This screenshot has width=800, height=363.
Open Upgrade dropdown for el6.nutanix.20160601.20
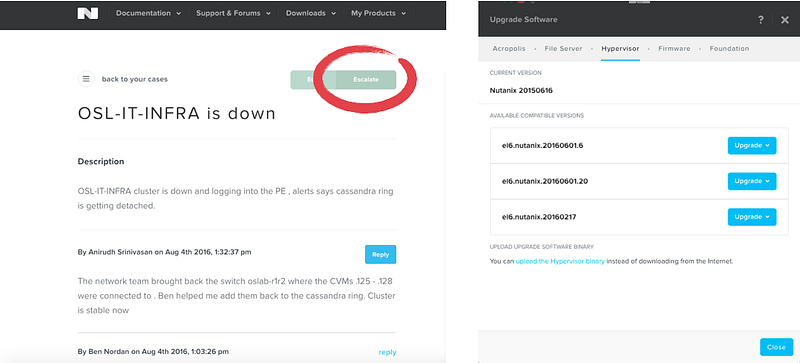pos(752,181)
